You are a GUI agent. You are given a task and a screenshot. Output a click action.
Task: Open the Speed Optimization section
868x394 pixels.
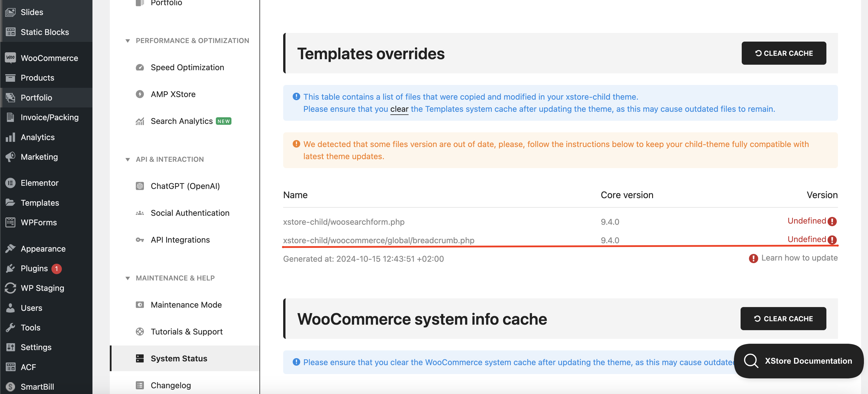(185, 67)
